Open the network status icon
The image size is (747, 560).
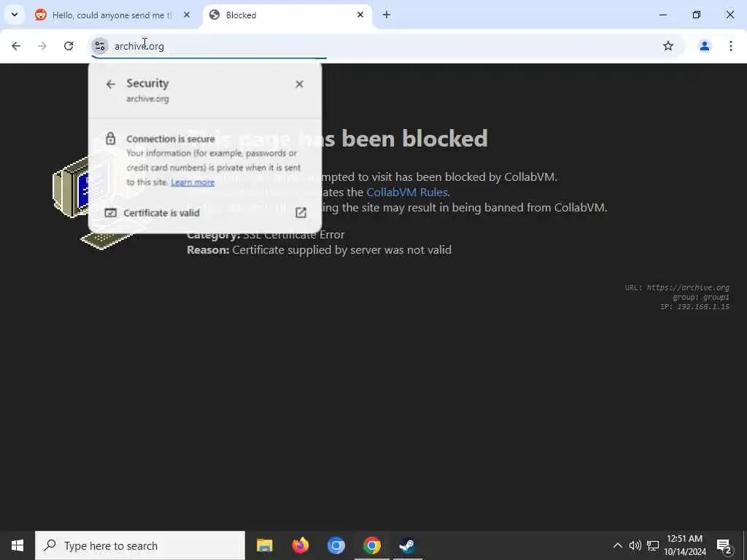click(x=653, y=545)
